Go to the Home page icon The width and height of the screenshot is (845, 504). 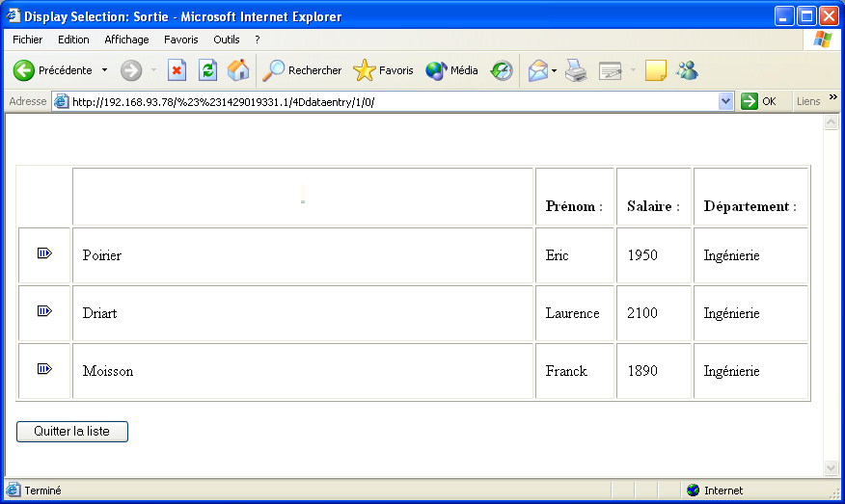pyautogui.click(x=237, y=70)
